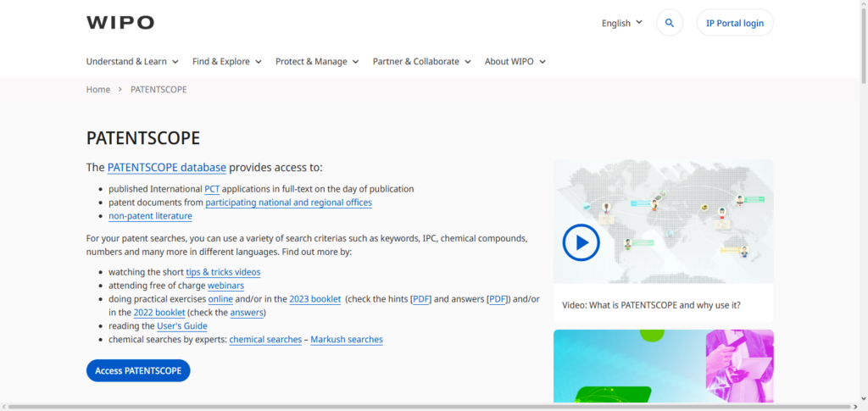Click the video caption 'What is PATENTSCOPE'
The width and height of the screenshot is (868, 411).
(x=651, y=305)
